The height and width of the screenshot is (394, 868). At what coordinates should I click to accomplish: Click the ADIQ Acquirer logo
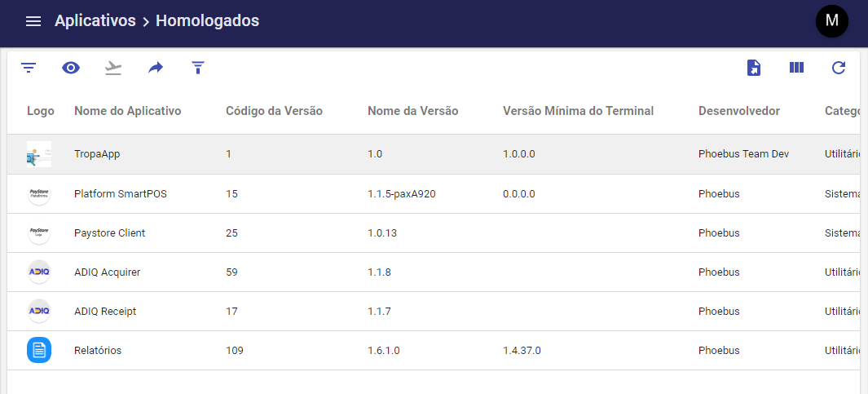coord(39,272)
